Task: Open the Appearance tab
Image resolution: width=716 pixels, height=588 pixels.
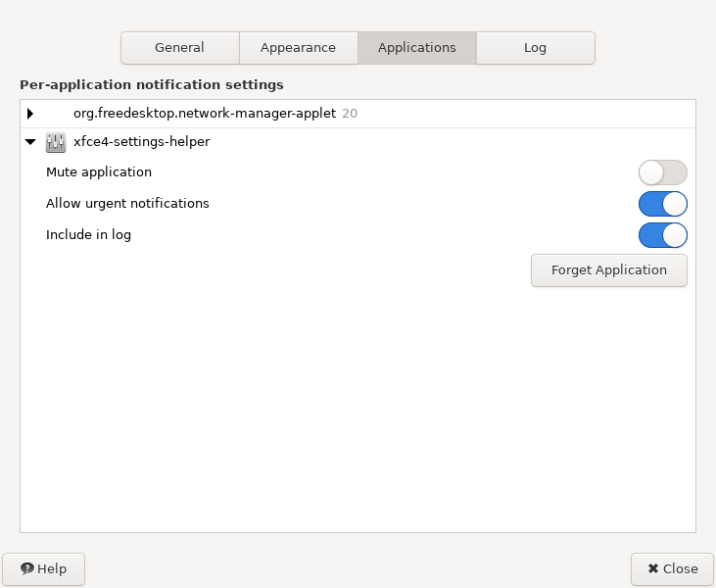Action: pos(298,48)
